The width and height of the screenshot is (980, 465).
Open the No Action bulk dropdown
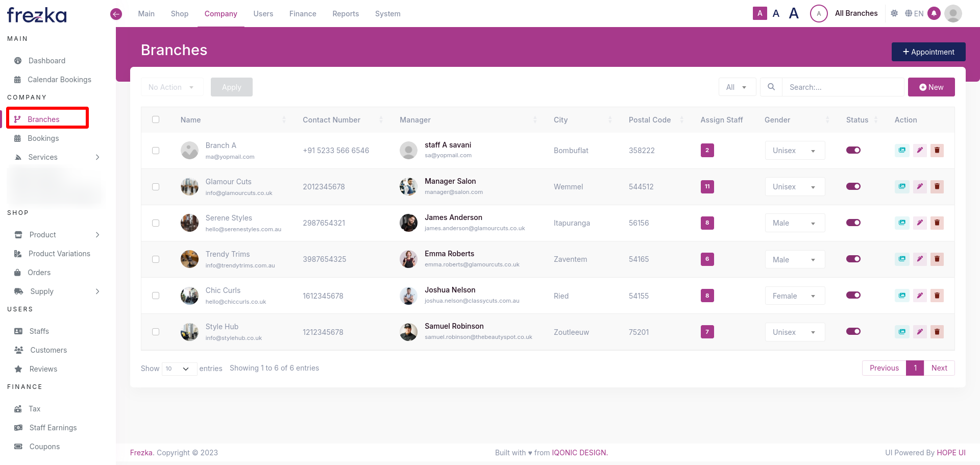click(x=171, y=87)
